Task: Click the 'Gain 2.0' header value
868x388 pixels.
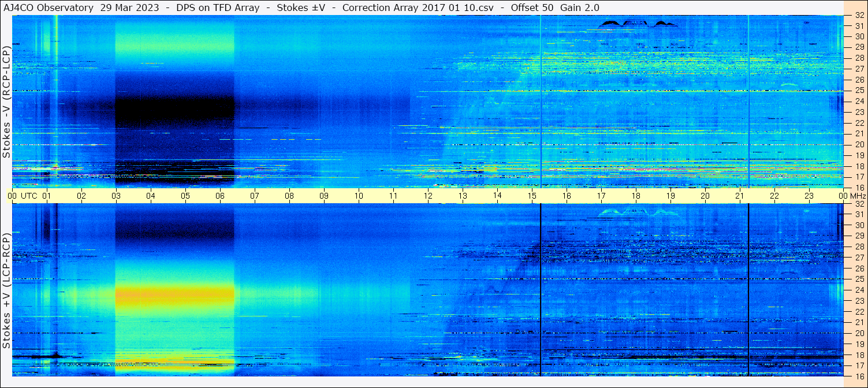Action: point(580,8)
